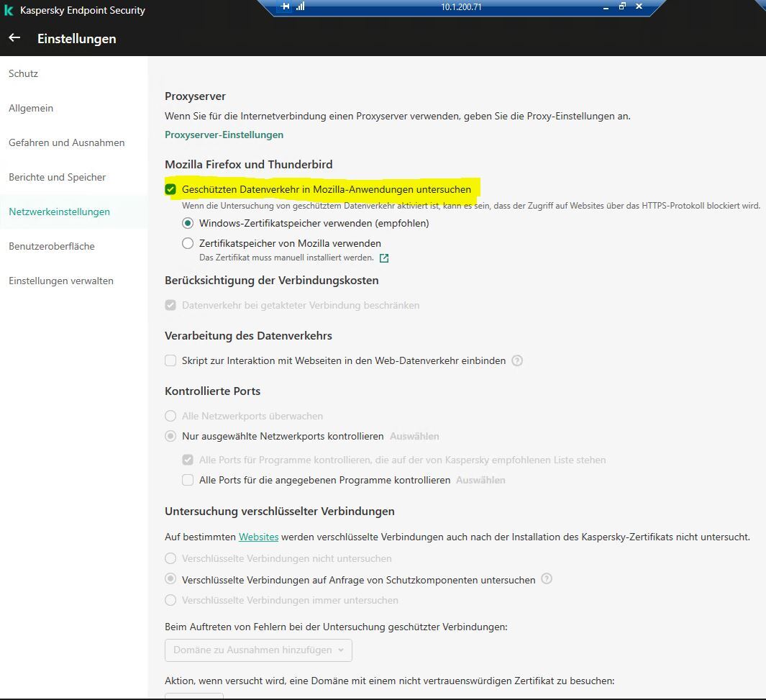
Task: Toggle Datenverkehr bei getakteter Verbindung beschränken
Action: click(170, 305)
